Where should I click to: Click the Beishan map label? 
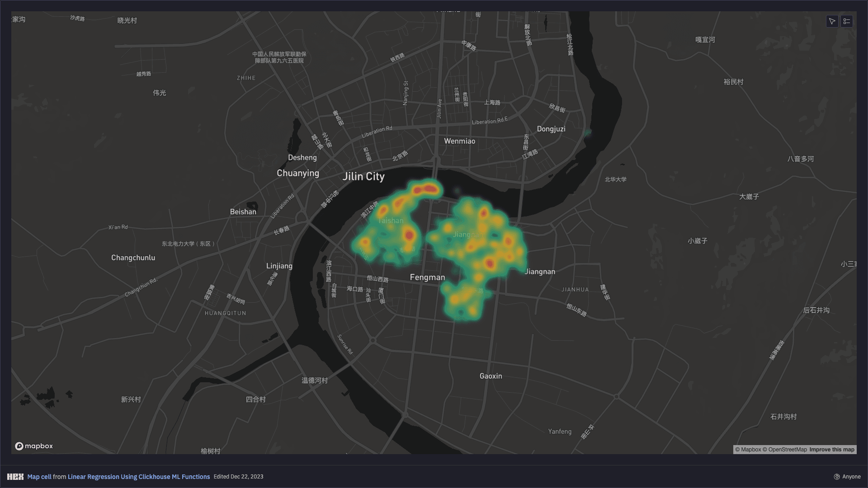[243, 211]
